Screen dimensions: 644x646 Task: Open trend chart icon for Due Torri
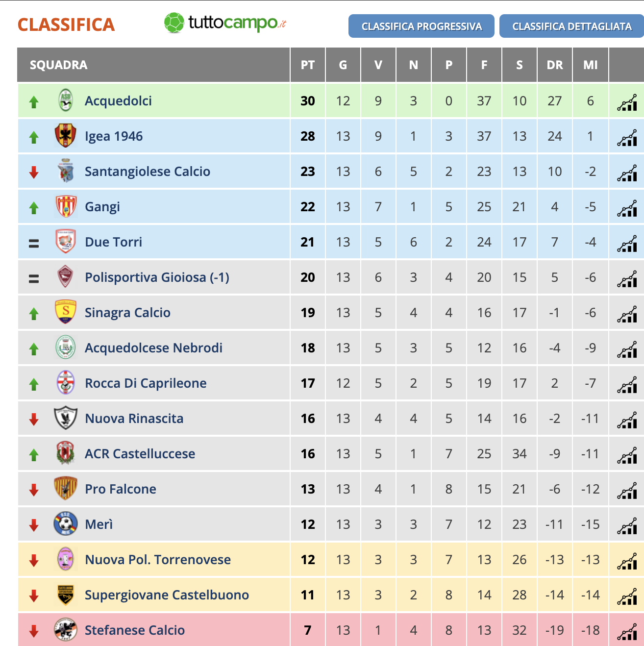click(627, 244)
